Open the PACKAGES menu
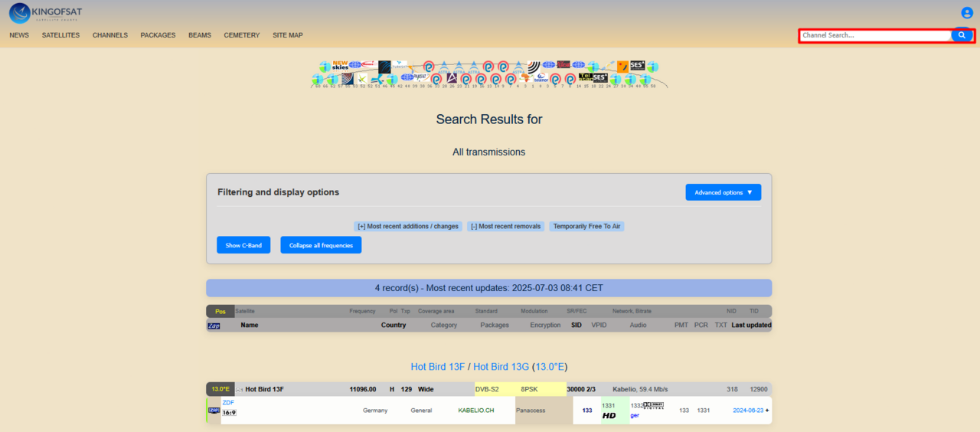 tap(158, 35)
